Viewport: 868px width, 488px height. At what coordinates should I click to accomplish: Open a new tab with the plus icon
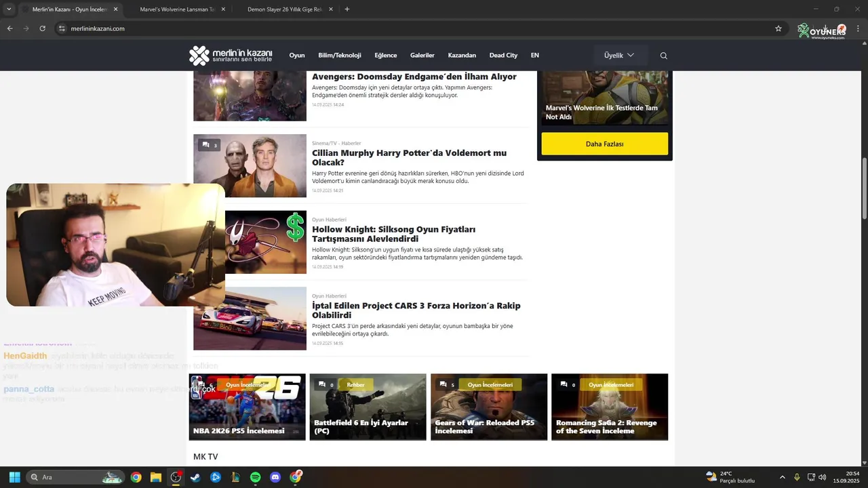point(347,9)
